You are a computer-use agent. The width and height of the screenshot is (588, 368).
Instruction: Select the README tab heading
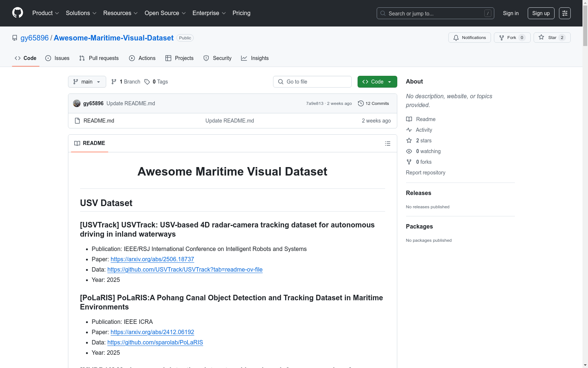(90, 143)
